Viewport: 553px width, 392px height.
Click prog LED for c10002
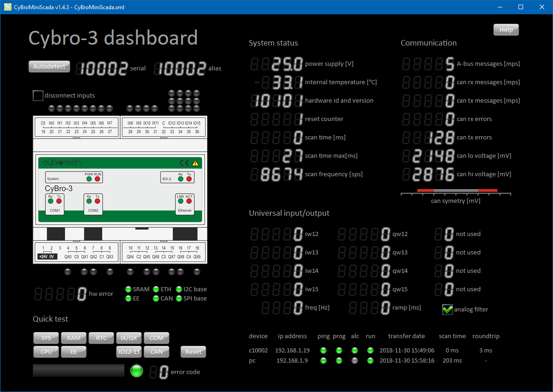tap(339, 351)
